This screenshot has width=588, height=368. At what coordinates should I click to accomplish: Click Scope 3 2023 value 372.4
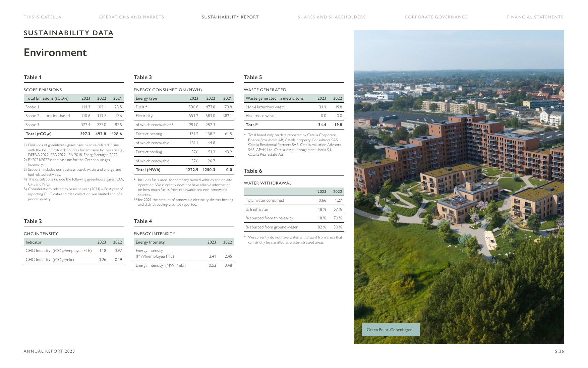(x=85, y=125)
